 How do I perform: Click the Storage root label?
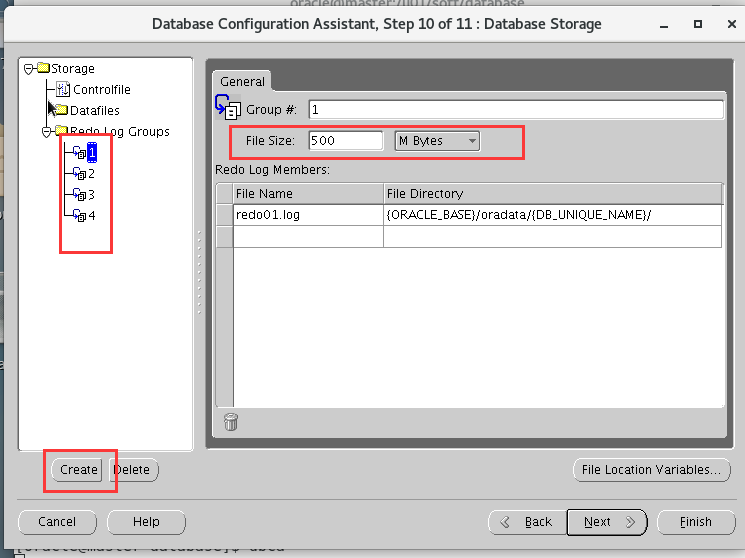(x=73, y=68)
